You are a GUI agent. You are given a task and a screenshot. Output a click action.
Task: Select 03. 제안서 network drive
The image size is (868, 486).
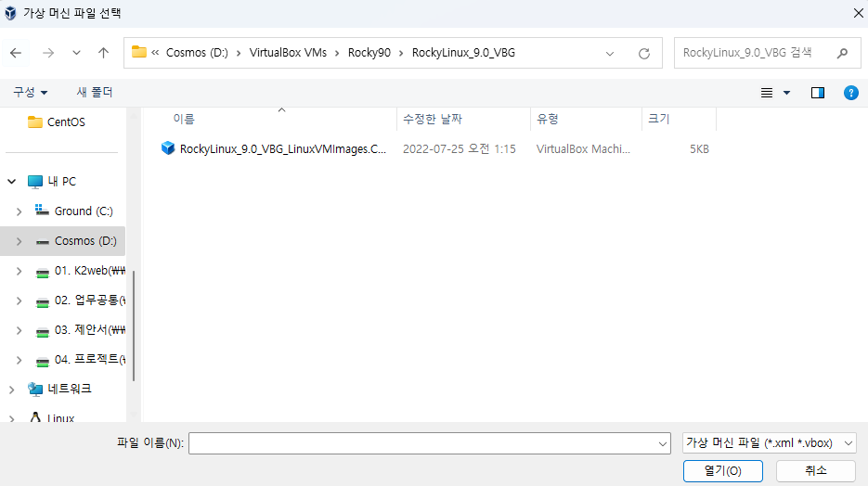(x=90, y=330)
